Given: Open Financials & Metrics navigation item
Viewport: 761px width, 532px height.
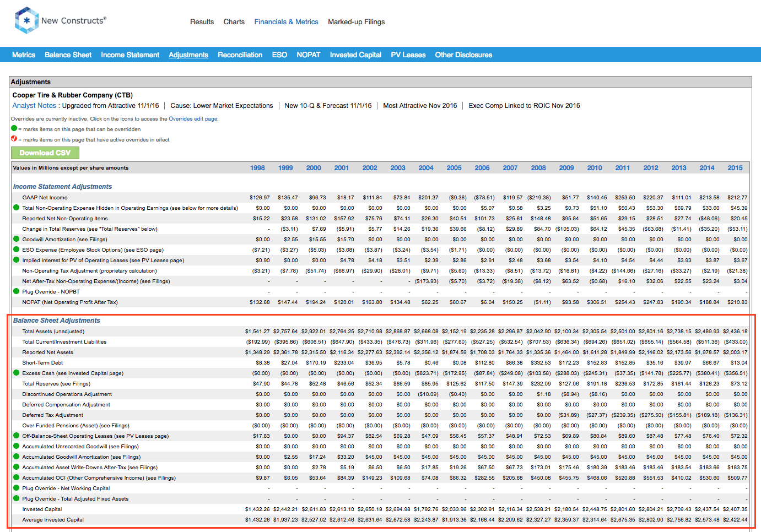Looking at the screenshot, I should pos(286,22).
